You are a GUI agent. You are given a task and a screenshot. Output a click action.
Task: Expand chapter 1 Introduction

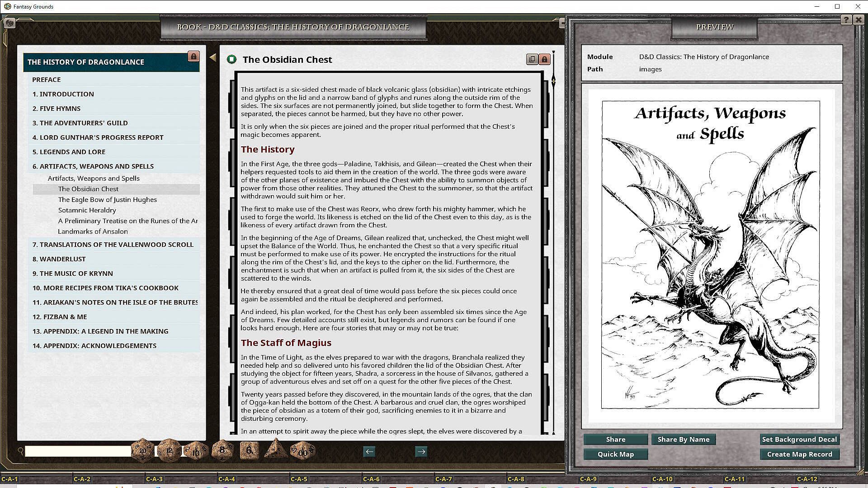113,94
